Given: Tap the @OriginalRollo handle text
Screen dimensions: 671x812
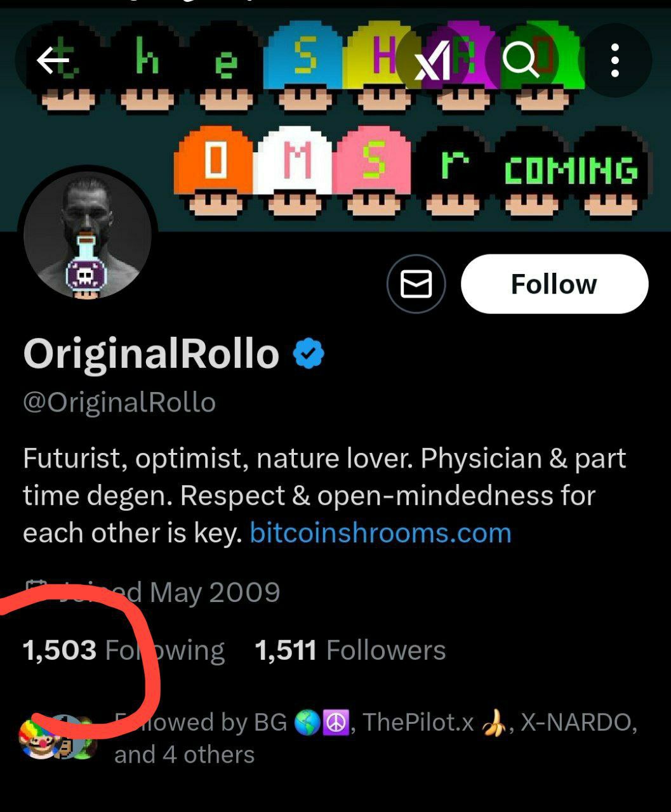Looking at the screenshot, I should [119, 402].
